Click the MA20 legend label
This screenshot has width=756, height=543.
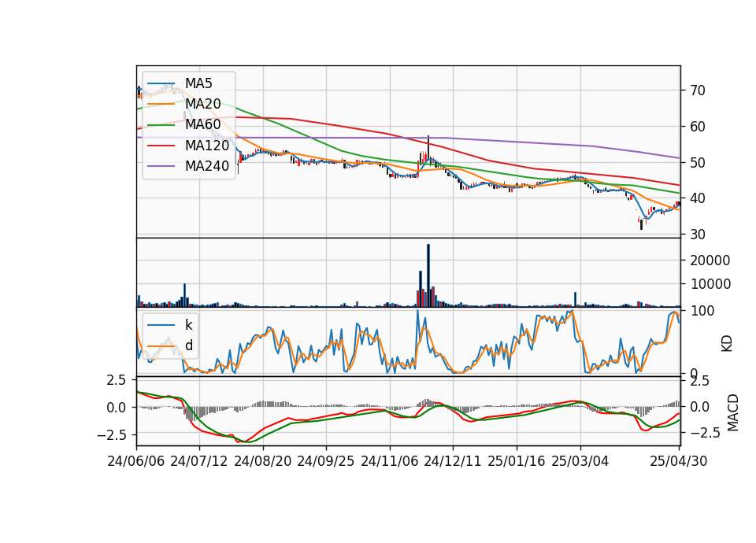pyautogui.click(x=202, y=104)
